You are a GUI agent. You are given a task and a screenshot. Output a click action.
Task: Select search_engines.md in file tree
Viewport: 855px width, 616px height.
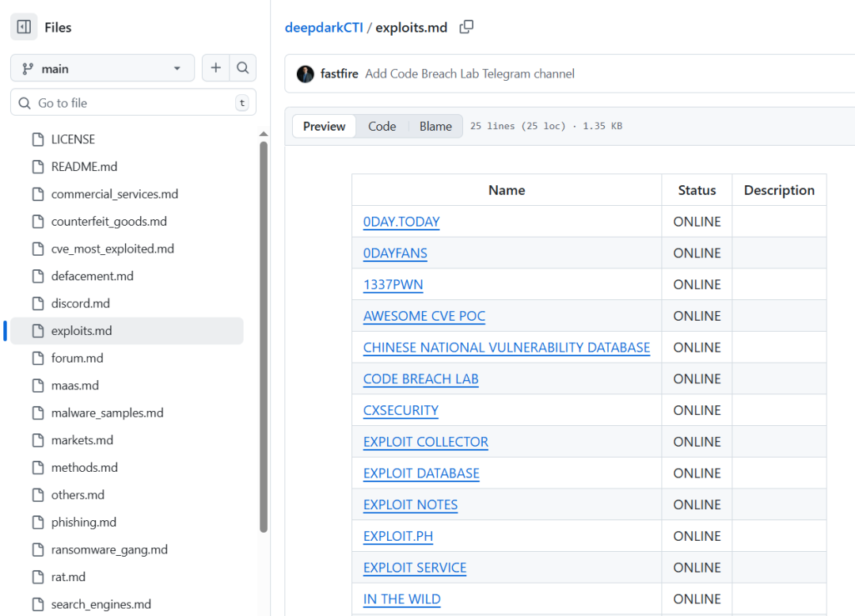(127, 604)
